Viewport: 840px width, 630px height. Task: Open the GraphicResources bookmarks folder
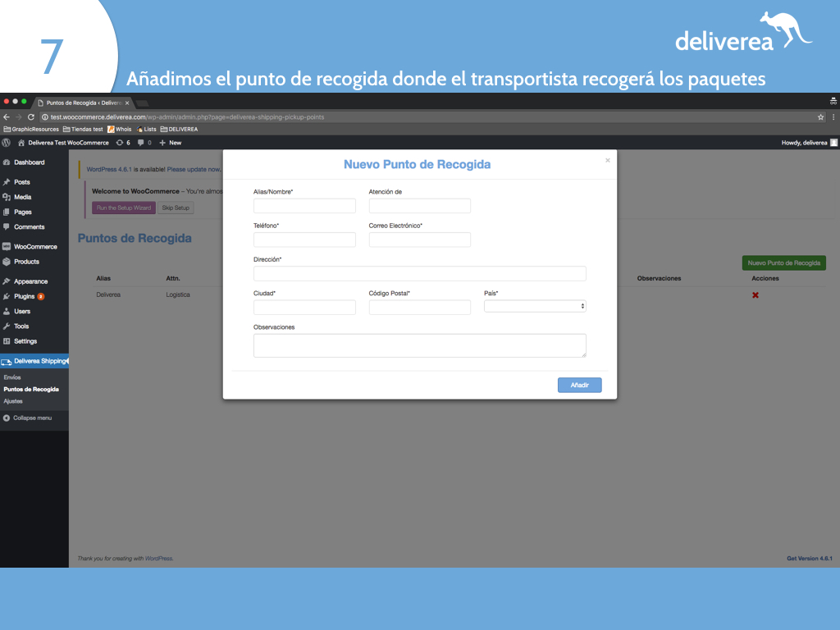(x=31, y=129)
